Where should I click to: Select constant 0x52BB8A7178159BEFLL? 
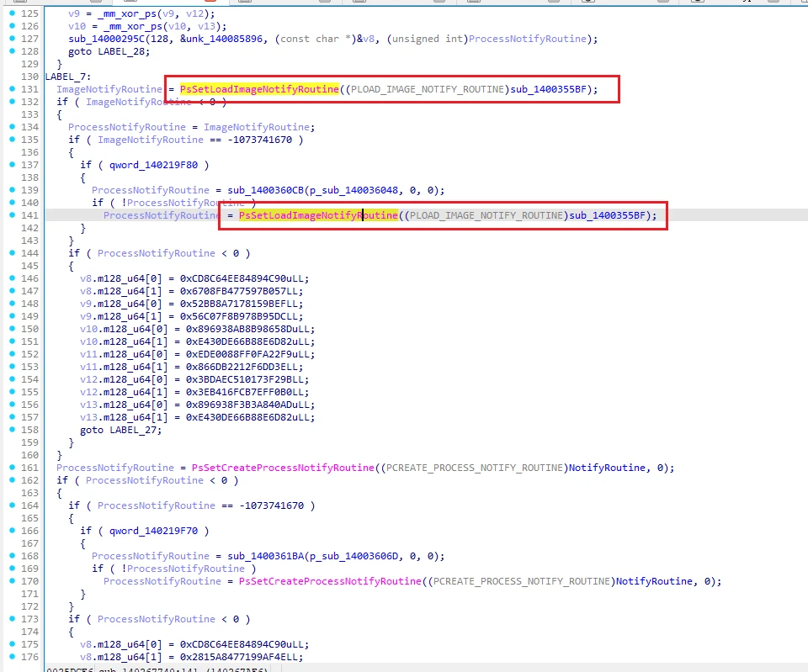point(242,304)
